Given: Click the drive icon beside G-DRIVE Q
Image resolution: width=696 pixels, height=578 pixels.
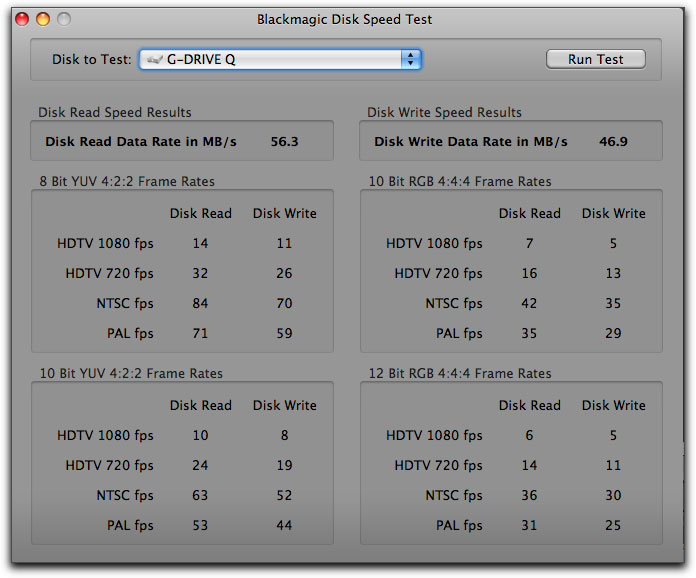Looking at the screenshot, I should click(x=154, y=60).
